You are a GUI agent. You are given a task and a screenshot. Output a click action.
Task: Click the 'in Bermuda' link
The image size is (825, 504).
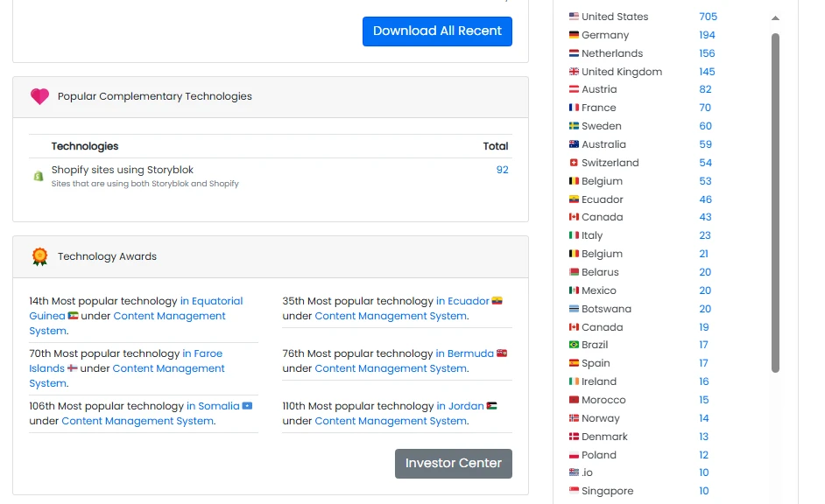(464, 353)
